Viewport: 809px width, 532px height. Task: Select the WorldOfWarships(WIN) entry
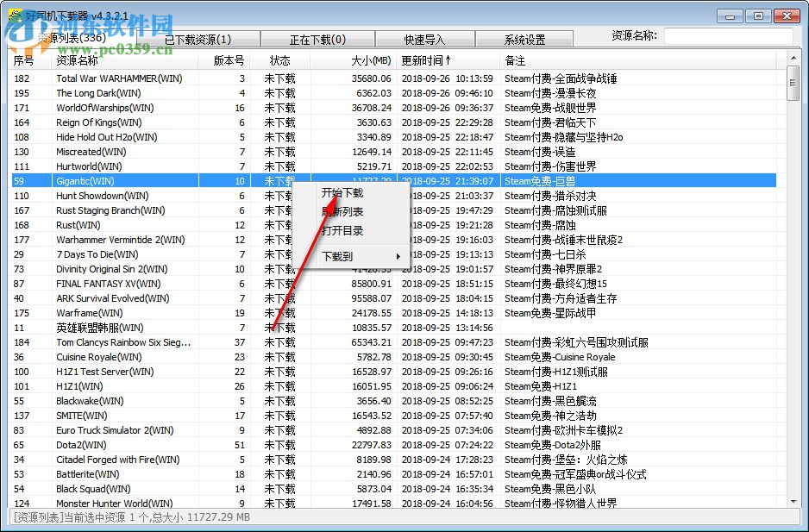392,108
